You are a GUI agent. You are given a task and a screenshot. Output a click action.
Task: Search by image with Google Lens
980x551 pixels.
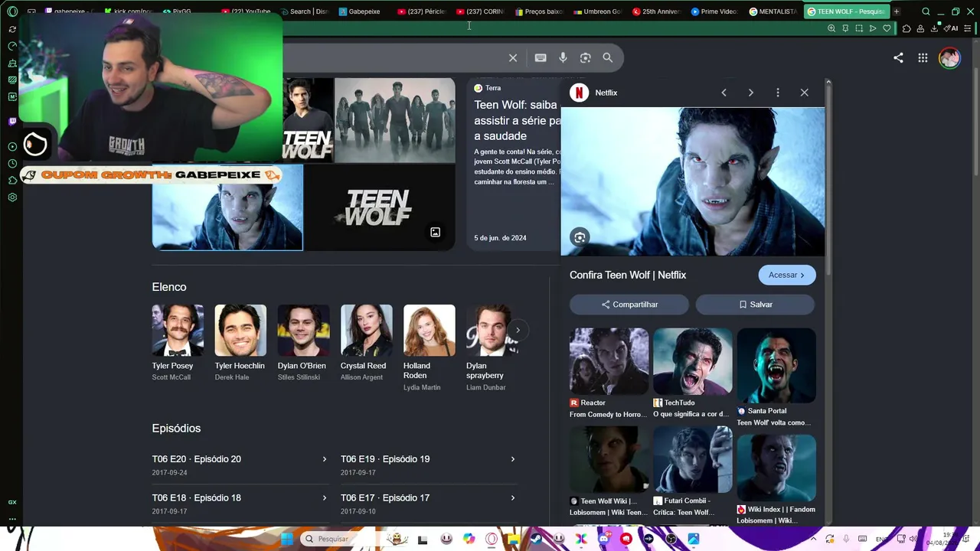pyautogui.click(x=585, y=58)
